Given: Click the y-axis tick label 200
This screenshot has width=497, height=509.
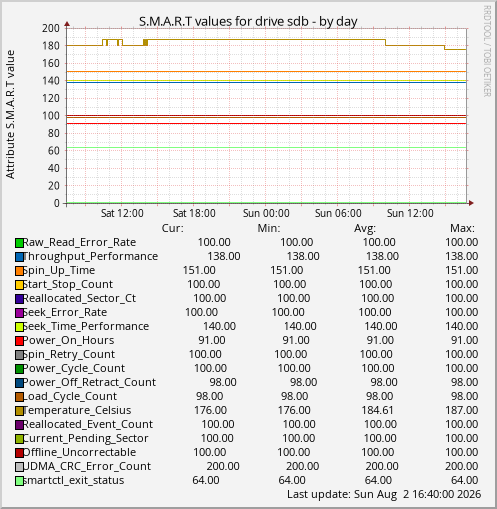Looking at the screenshot, I should [x=51, y=28].
